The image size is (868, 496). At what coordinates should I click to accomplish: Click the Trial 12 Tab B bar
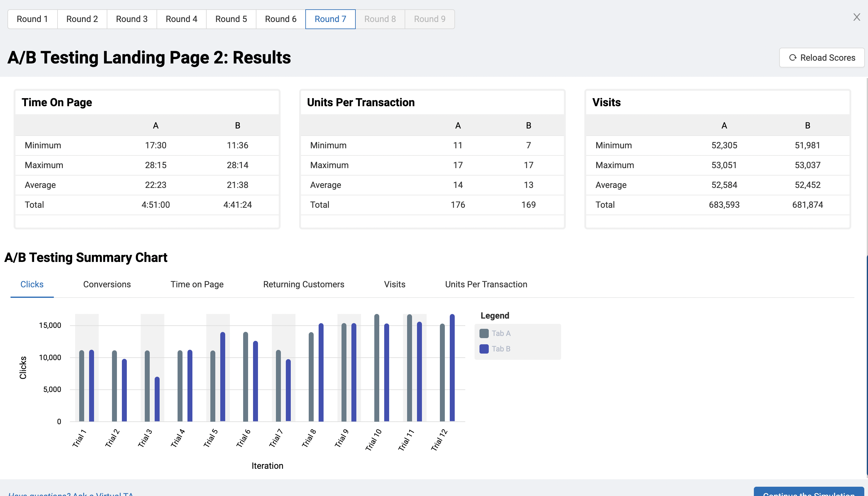tap(452, 368)
